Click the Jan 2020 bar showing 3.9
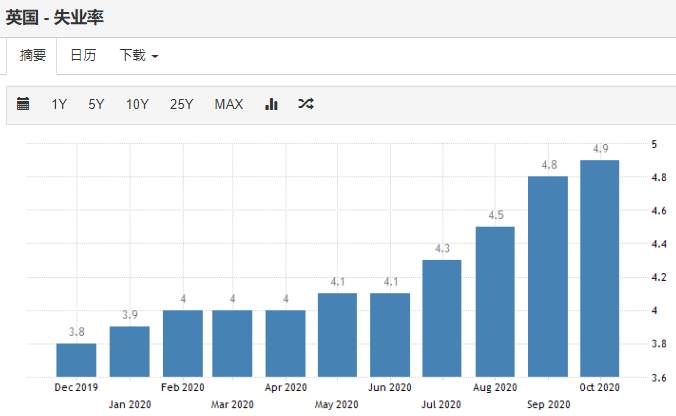Image resolution: width=676 pixels, height=416 pixels. [x=129, y=352]
